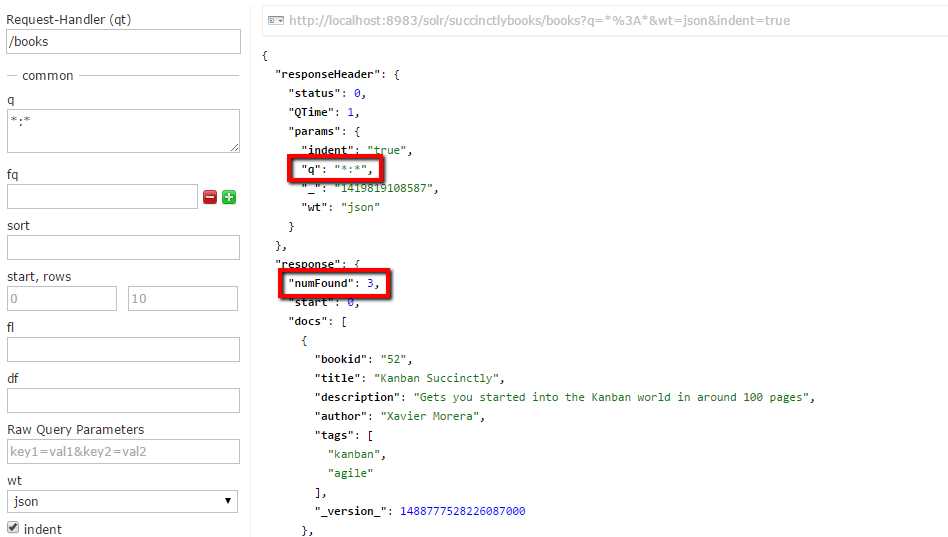Collapse the common parameters section
This screenshot has width=948, height=537.
(x=48, y=76)
